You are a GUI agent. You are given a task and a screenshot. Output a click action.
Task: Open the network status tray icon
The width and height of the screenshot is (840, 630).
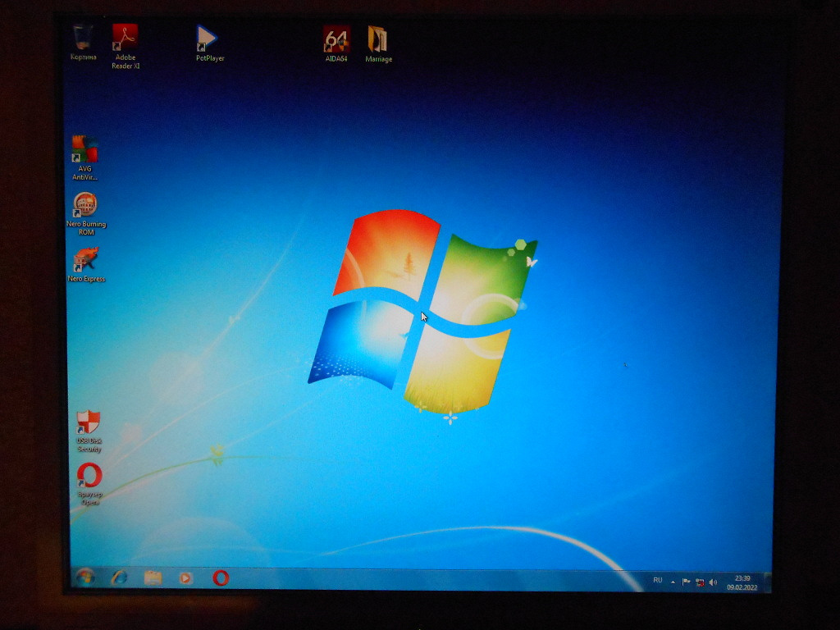tap(700, 583)
